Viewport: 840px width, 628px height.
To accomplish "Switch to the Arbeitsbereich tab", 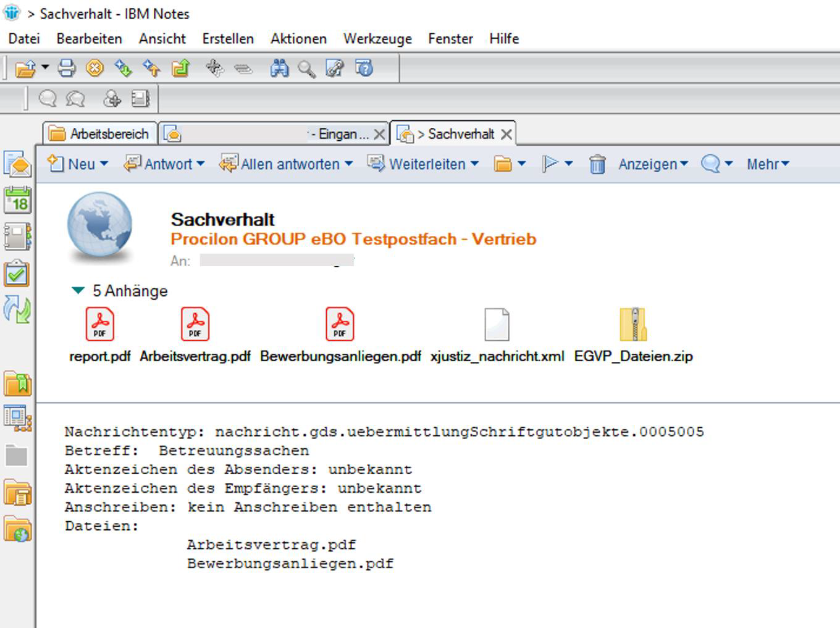I will 100,133.
